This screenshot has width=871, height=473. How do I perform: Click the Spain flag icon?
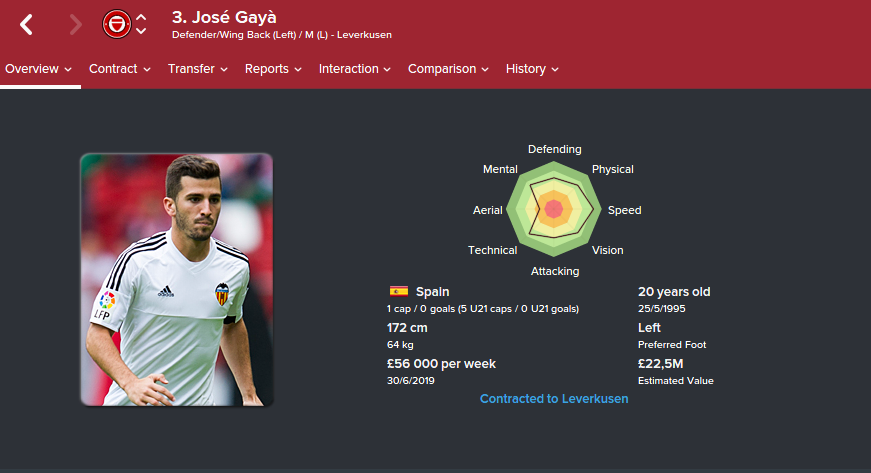(399, 291)
